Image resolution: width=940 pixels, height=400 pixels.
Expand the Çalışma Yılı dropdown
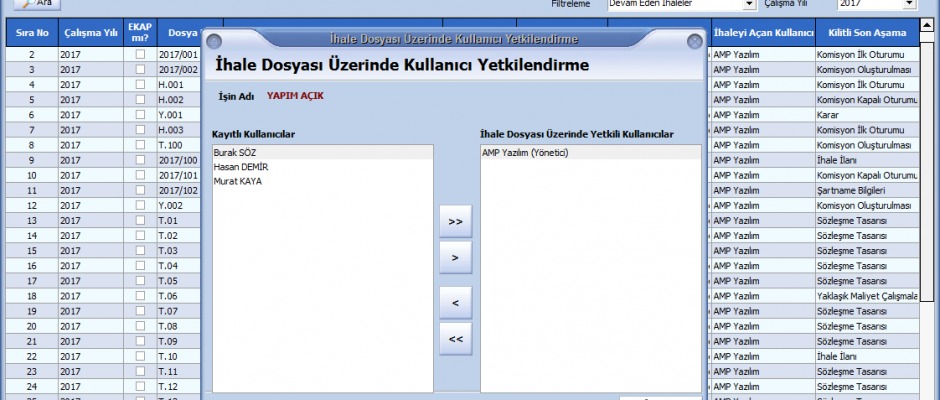pyautogui.click(x=909, y=4)
